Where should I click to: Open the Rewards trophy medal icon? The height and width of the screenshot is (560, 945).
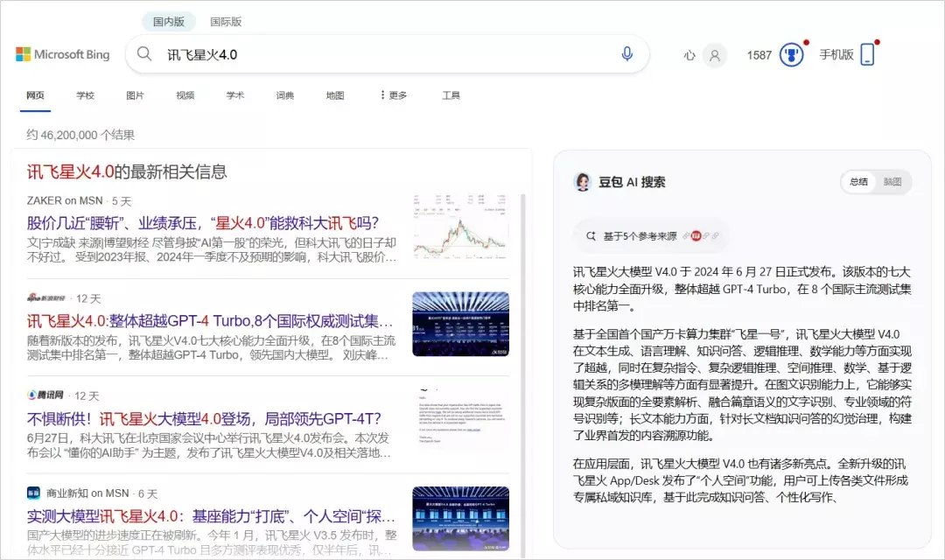click(x=791, y=55)
